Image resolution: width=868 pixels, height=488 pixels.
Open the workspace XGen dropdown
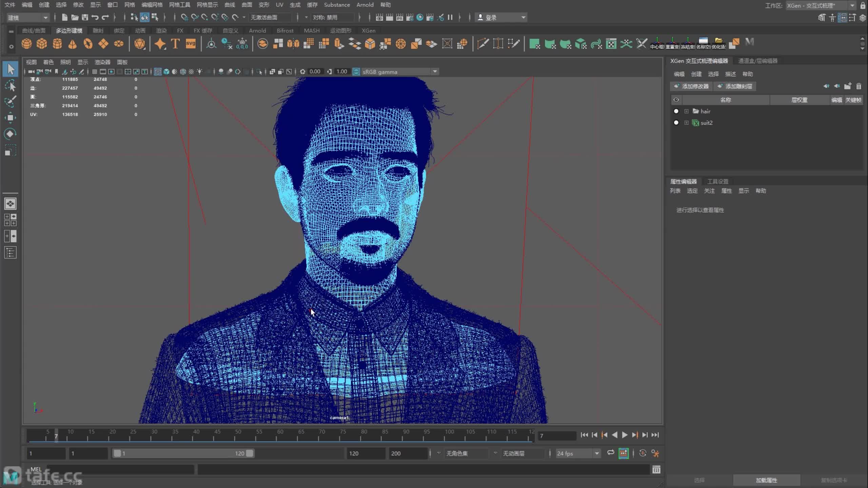coord(821,5)
